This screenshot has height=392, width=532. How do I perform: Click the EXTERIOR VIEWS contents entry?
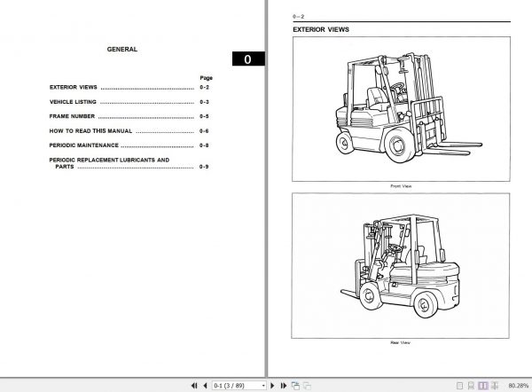pos(129,87)
